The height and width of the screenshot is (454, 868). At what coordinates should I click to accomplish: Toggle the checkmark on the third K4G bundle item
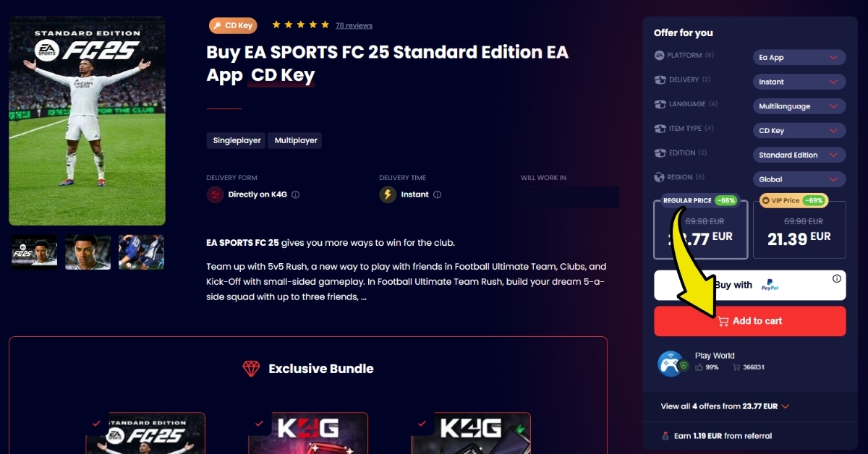(422, 423)
